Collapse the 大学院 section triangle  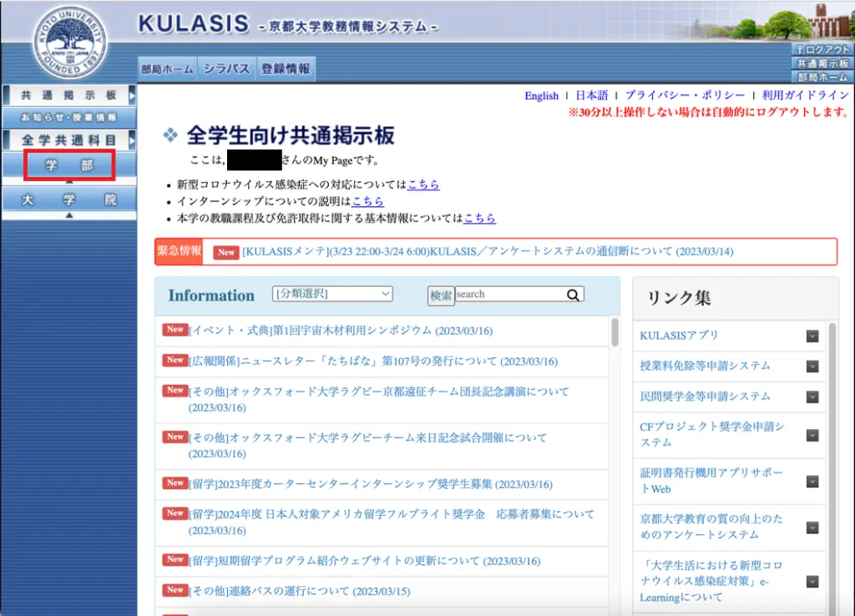pyautogui.click(x=69, y=215)
